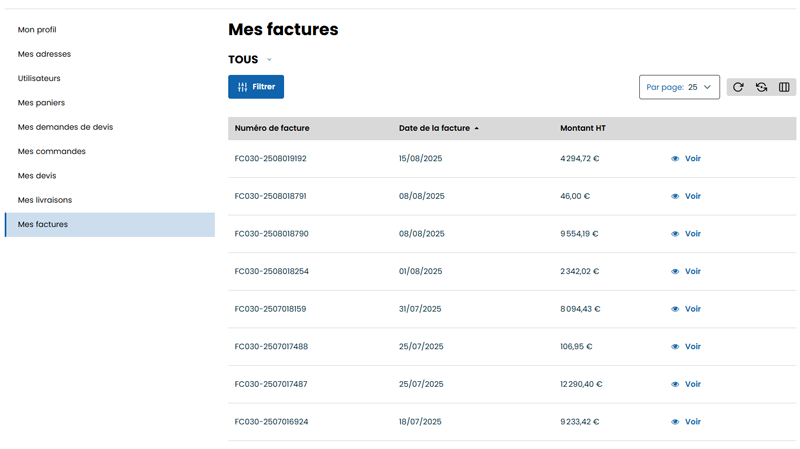Click Voir link for 8 094,43 € invoice
Screen dimensions: 800x449
click(692, 309)
